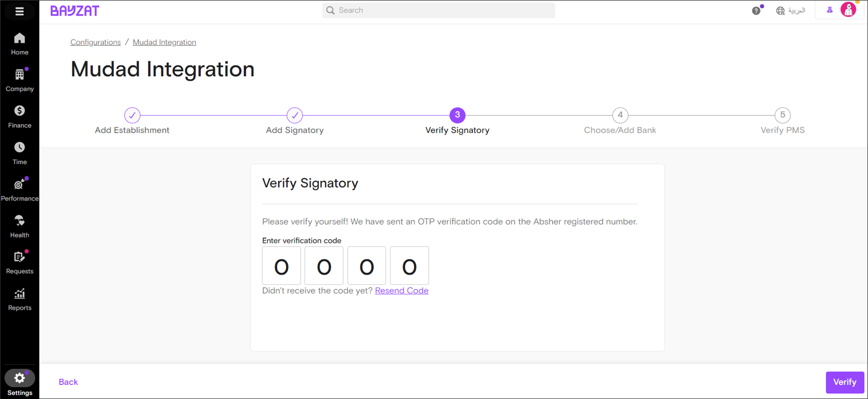
Task: Click the help question mark icon
Action: coord(756,11)
